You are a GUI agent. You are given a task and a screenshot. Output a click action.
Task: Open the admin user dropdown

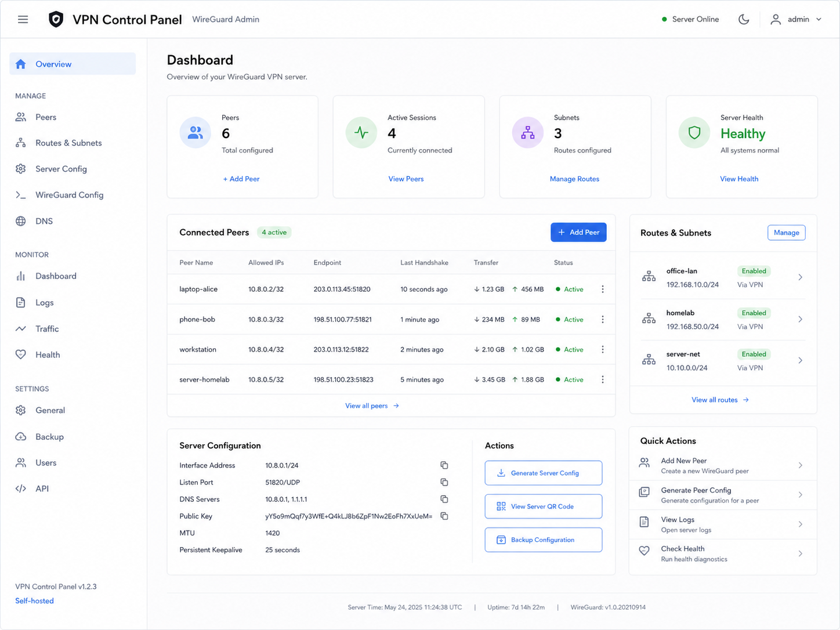point(796,19)
